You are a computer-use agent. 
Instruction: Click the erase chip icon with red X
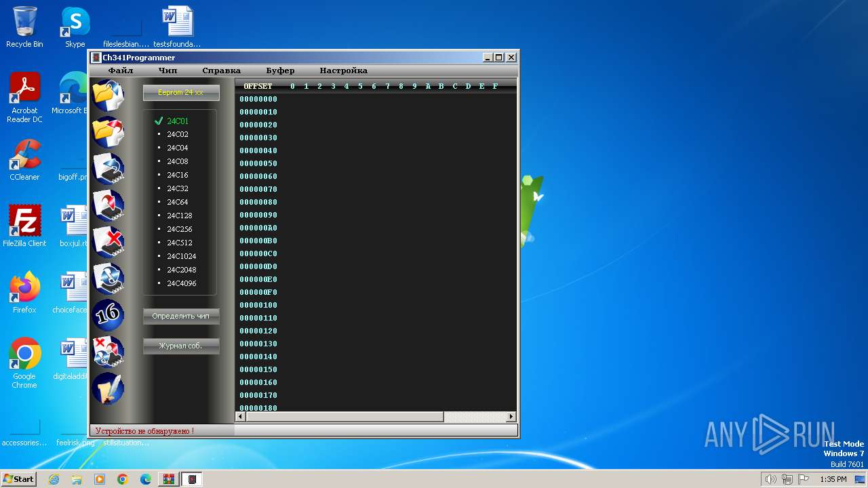pos(108,241)
